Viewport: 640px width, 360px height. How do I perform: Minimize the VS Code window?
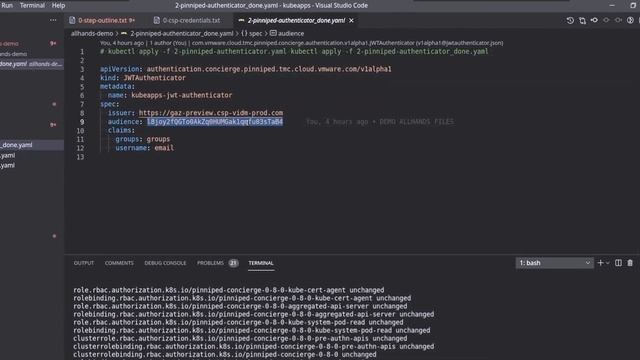(x=612, y=5)
